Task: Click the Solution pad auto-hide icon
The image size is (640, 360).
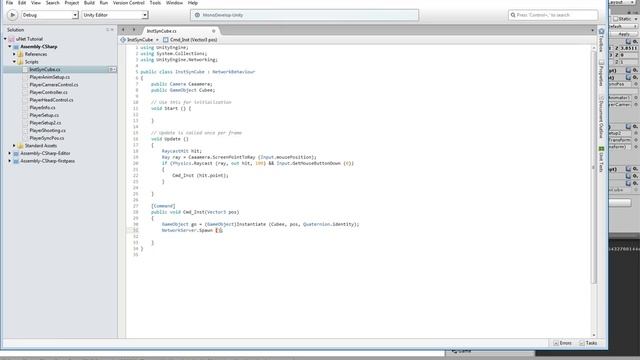Action: [x=108, y=30]
